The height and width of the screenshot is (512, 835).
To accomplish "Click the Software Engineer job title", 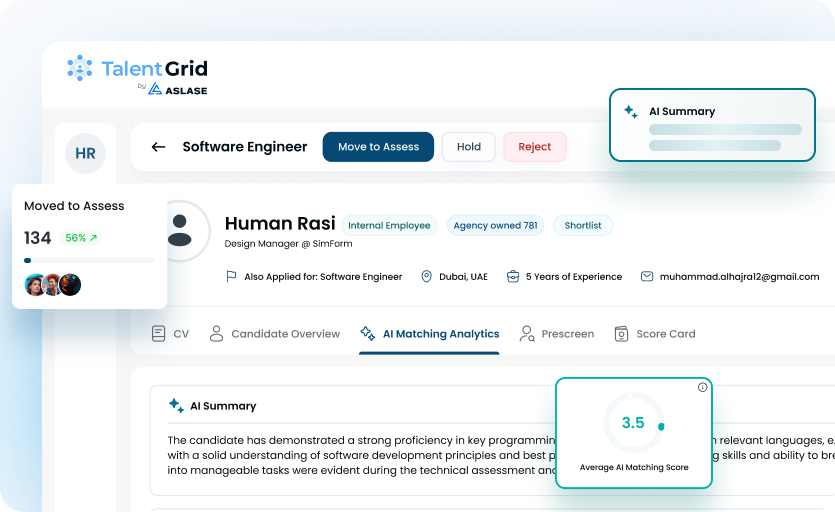I will [245, 147].
